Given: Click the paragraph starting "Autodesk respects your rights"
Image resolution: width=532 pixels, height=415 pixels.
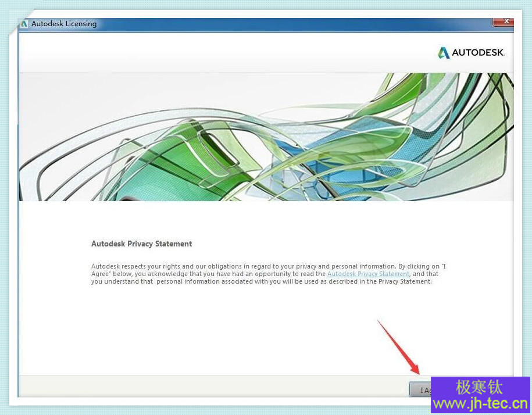Looking at the screenshot, I should point(269,274).
